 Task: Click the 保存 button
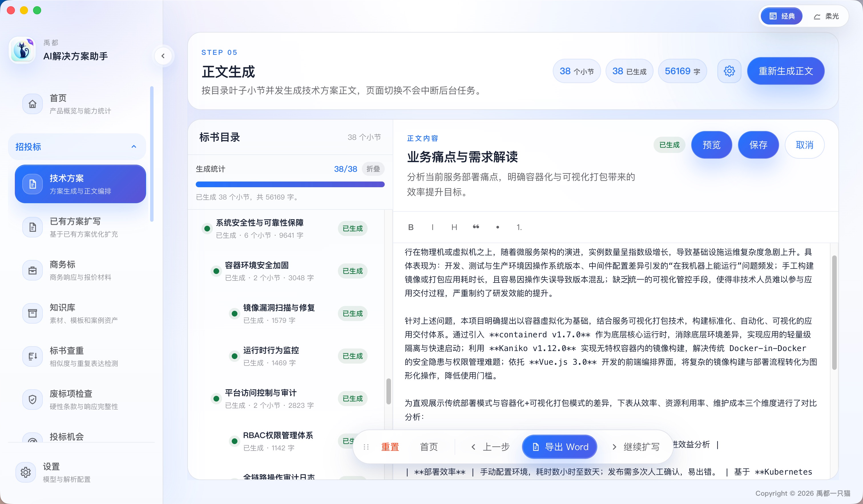click(x=758, y=145)
